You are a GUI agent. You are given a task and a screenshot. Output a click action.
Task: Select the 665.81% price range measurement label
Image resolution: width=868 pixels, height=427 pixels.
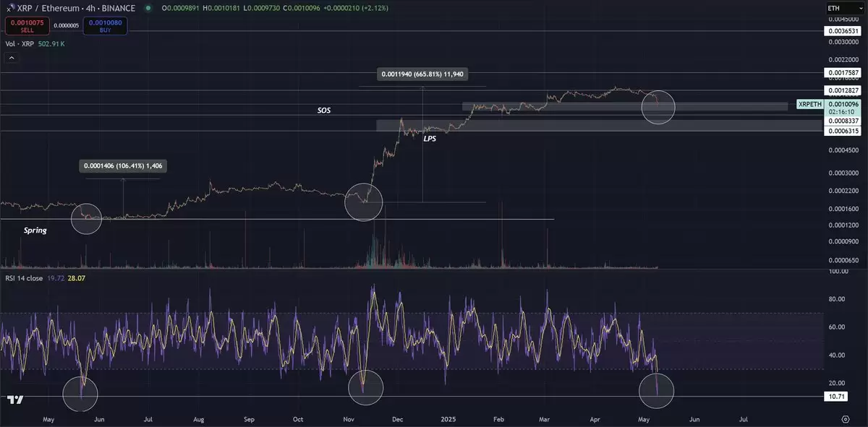[x=423, y=74]
